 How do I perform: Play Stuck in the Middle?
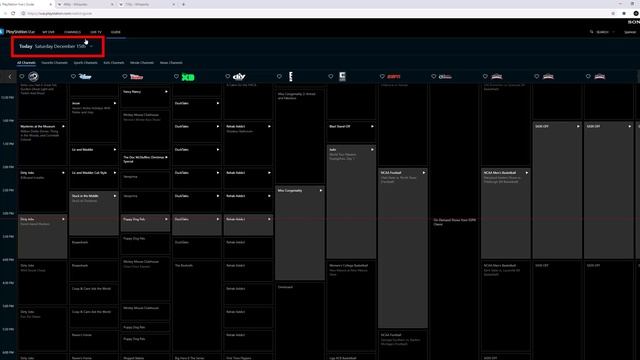tap(115, 196)
